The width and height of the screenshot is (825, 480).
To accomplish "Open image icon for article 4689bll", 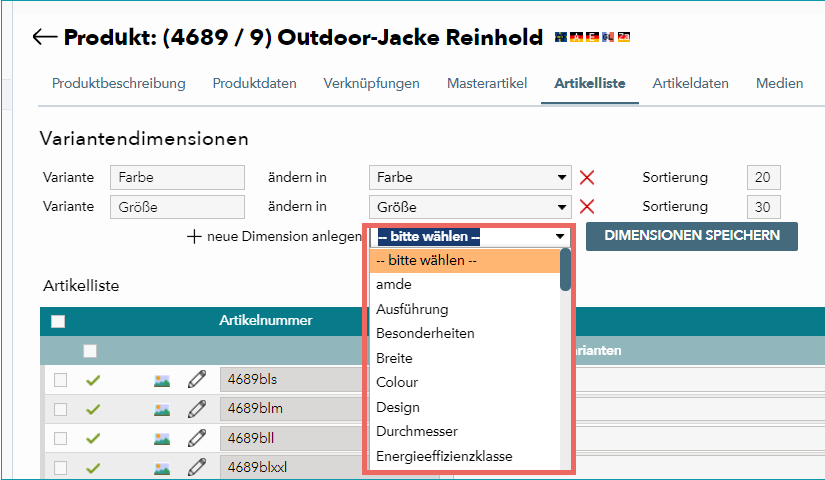I will click(x=162, y=438).
